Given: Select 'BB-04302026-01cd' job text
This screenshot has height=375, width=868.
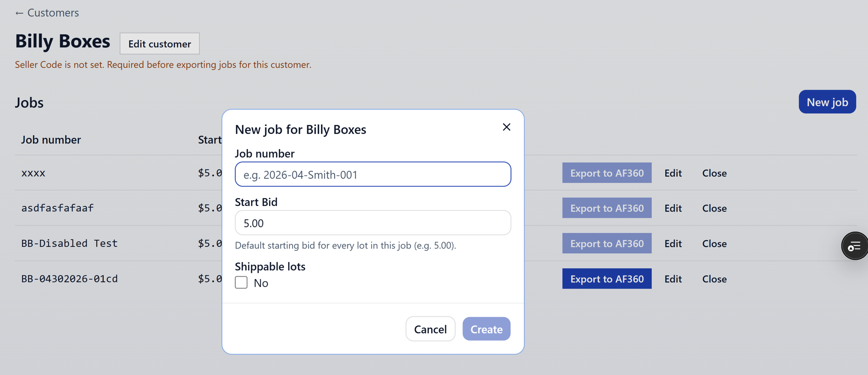Looking at the screenshot, I should pos(69,279).
